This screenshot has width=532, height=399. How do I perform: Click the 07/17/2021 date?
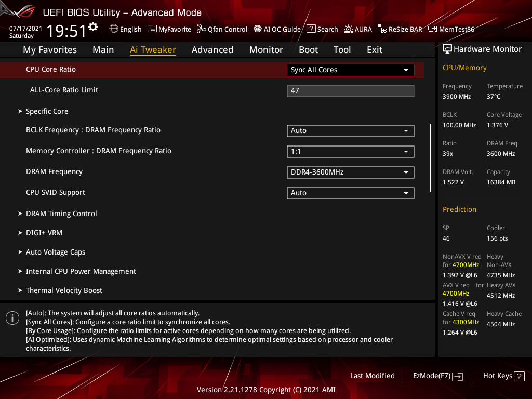25,29
